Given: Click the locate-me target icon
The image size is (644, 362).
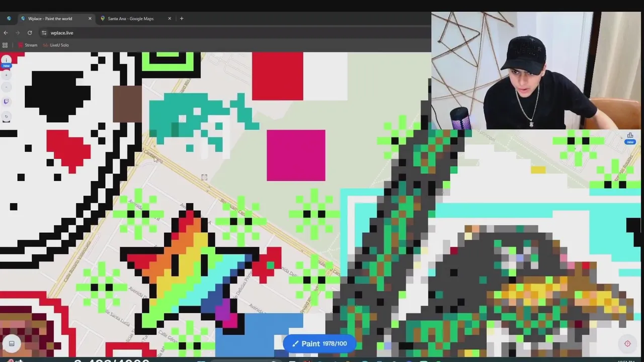Looking at the screenshot, I should 627,343.
